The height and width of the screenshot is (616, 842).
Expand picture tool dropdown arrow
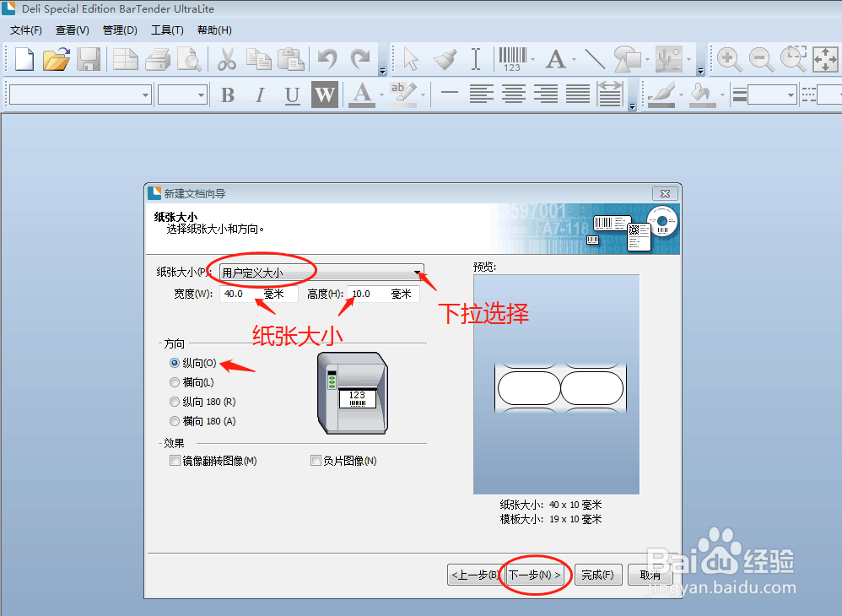tap(689, 60)
